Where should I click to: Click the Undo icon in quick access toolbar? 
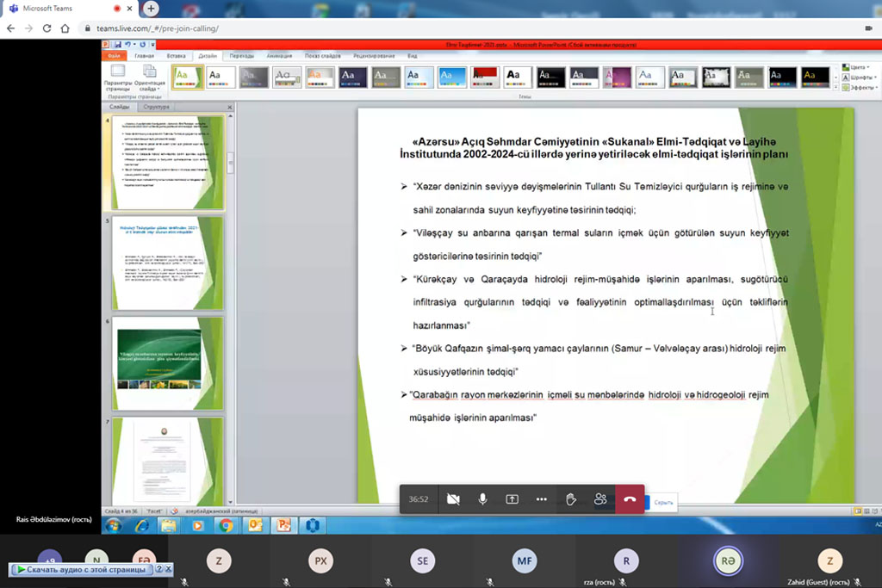tap(128, 45)
